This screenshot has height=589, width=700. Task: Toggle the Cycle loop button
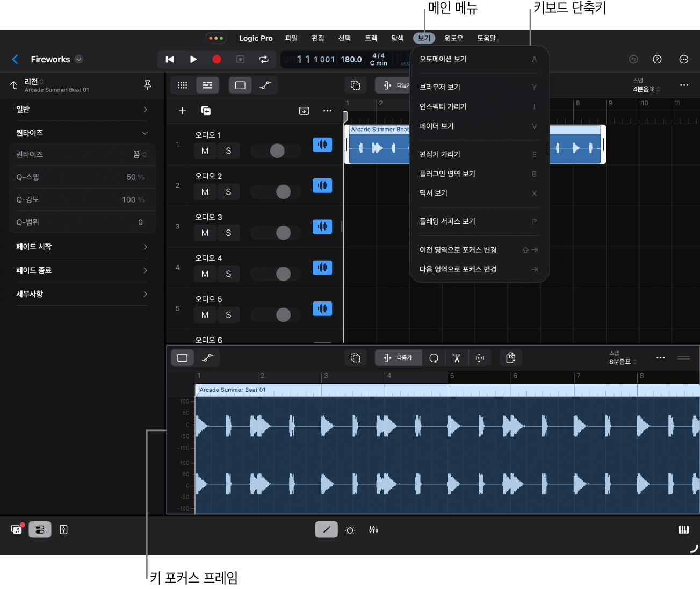tap(264, 60)
